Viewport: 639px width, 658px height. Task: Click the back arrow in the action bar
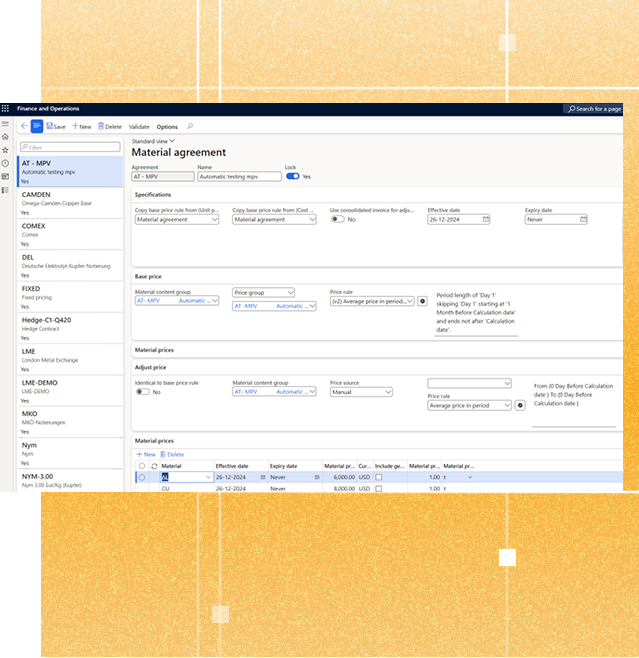pyautogui.click(x=24, y=127)
